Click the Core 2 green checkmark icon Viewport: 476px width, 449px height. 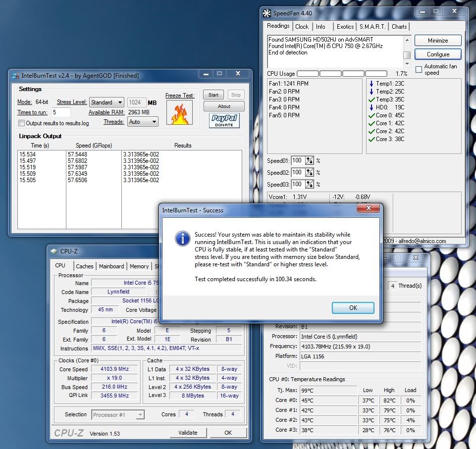click(x=371, y=131)
